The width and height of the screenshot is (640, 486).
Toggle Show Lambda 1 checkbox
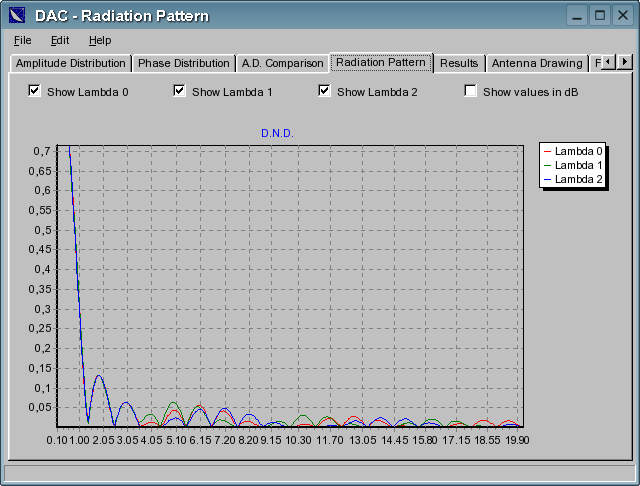pos(179,91)
